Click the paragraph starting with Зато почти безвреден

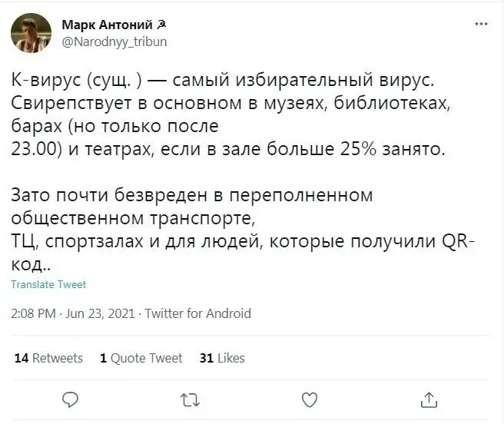click(x=192, y=190)
